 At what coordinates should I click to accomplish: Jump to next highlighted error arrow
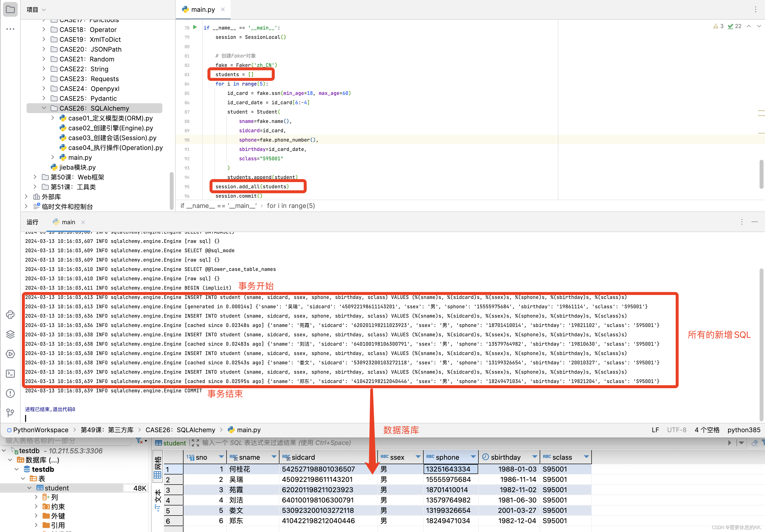[x=759, y=26]
